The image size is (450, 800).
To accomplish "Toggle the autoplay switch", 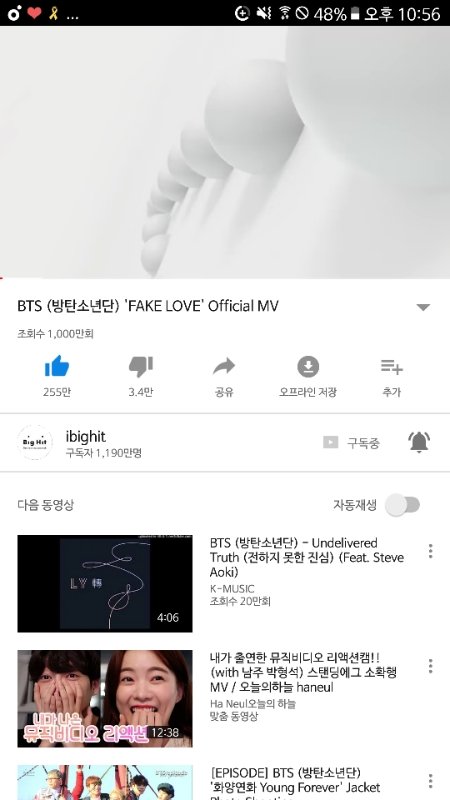I will [x=403, y=505].
